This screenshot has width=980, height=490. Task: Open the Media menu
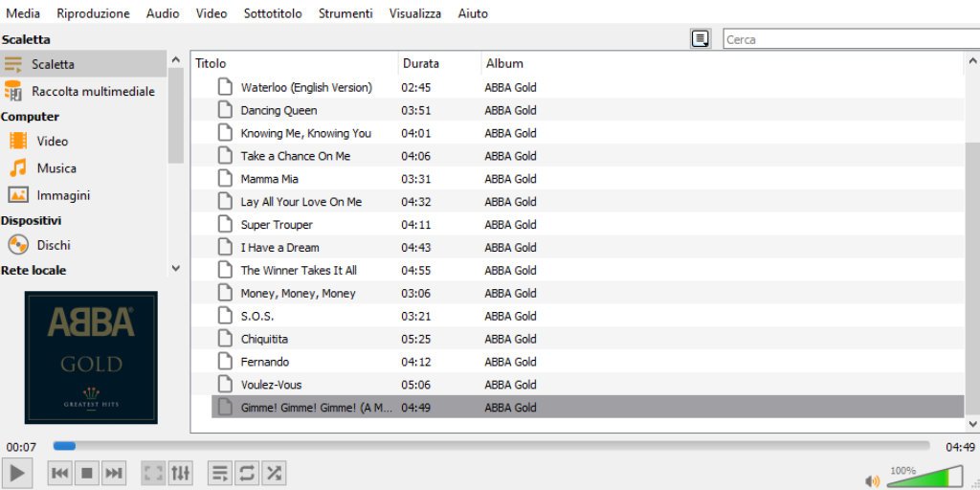(23, 13)
